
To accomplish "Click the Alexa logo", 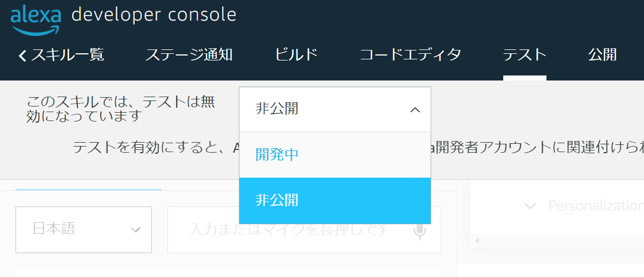I will point(35,21).
